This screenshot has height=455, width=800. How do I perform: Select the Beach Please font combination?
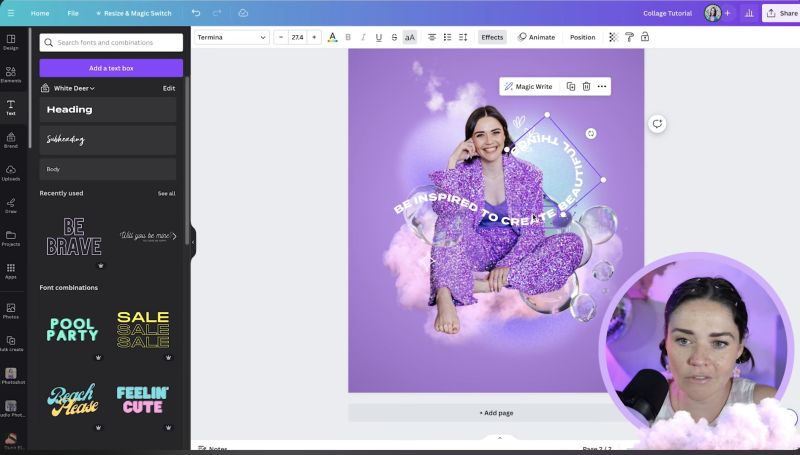click(72, 399)
